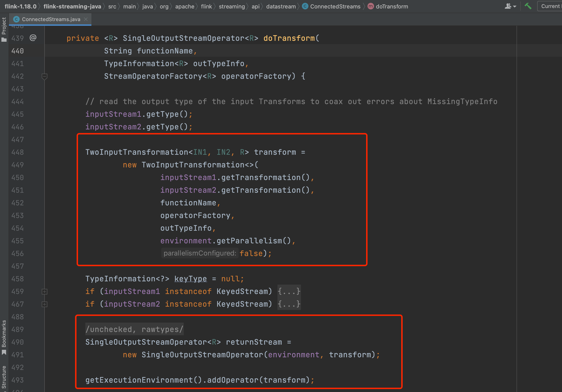
Task: Click the folded unchecked rawtypes annotation
Action: point(134,329)
